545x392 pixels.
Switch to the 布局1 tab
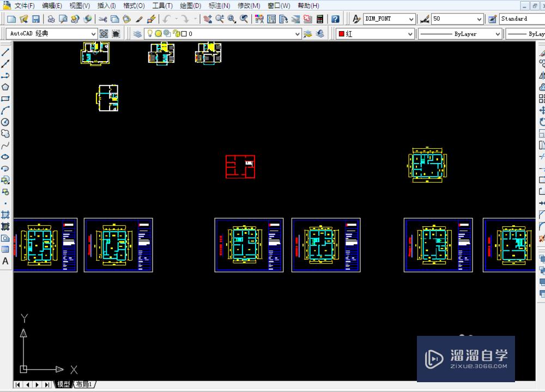pyautogui.click(x=83, y=384)
